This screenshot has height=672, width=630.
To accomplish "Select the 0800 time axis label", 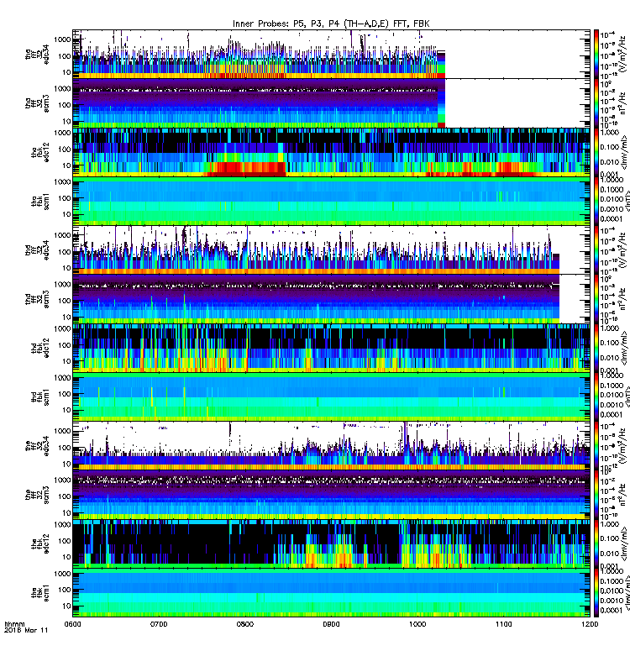I will (x=244, y=624).
